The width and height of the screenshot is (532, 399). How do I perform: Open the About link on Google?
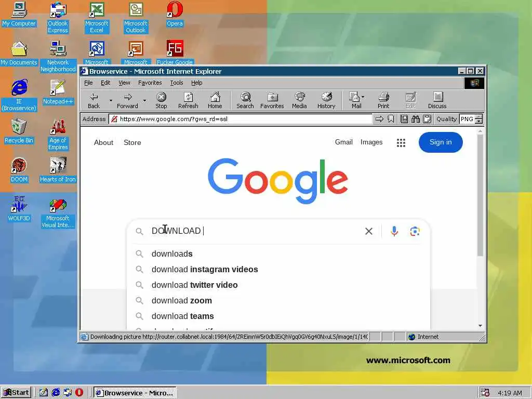(x=103, y=142)
